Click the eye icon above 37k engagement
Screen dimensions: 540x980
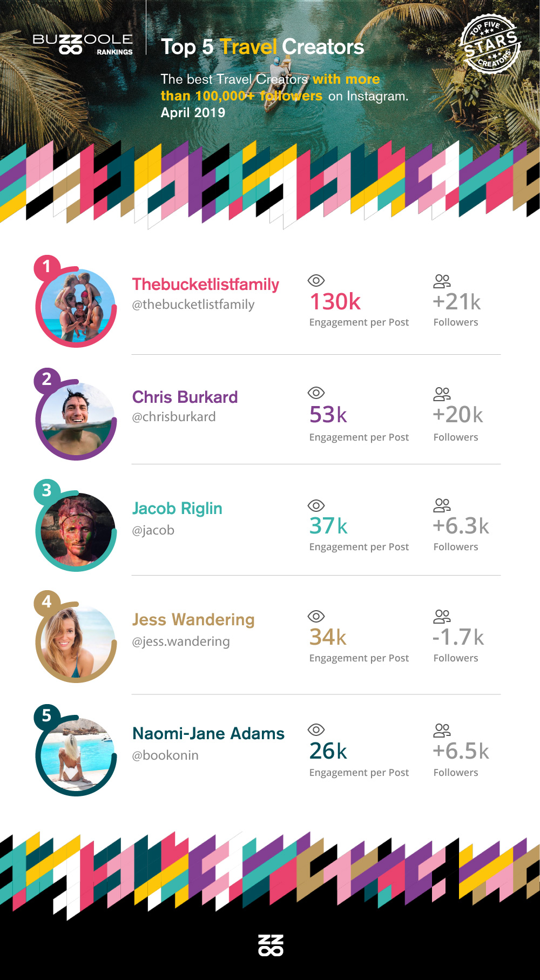pos(316,505)
